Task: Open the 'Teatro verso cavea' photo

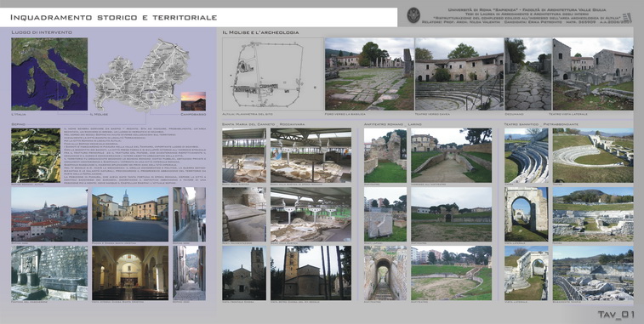Action: 459,74
